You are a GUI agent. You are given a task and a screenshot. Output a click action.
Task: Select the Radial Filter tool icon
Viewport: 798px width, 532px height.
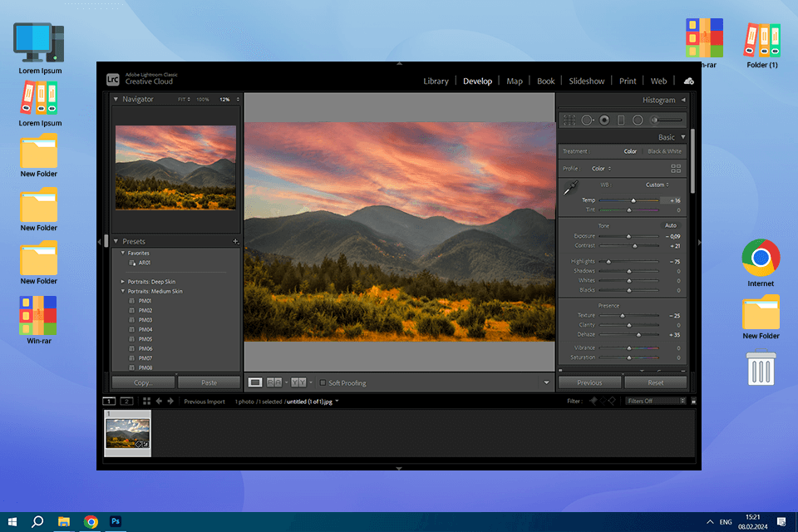click(x=638, y=121)
